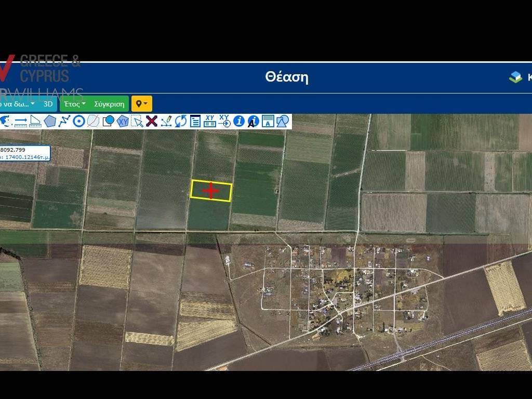Click the select by rectangle cursor tool
This screenshot has width=532, height=399.
point(137,122)
